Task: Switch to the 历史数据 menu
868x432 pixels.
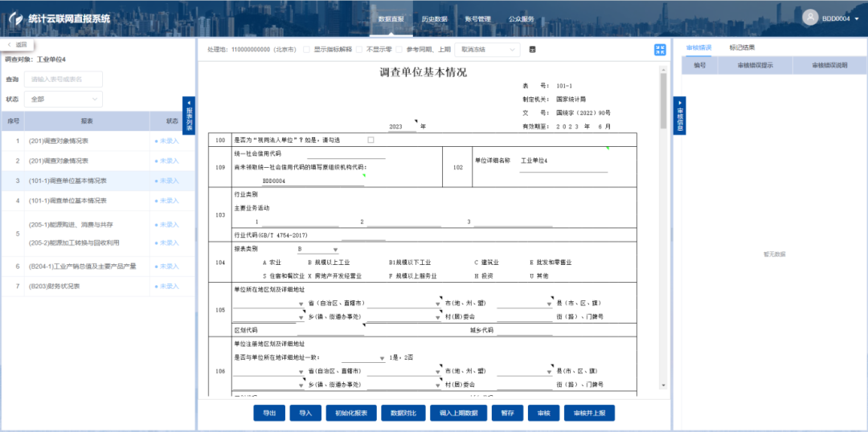Action: tap(434, 18)
